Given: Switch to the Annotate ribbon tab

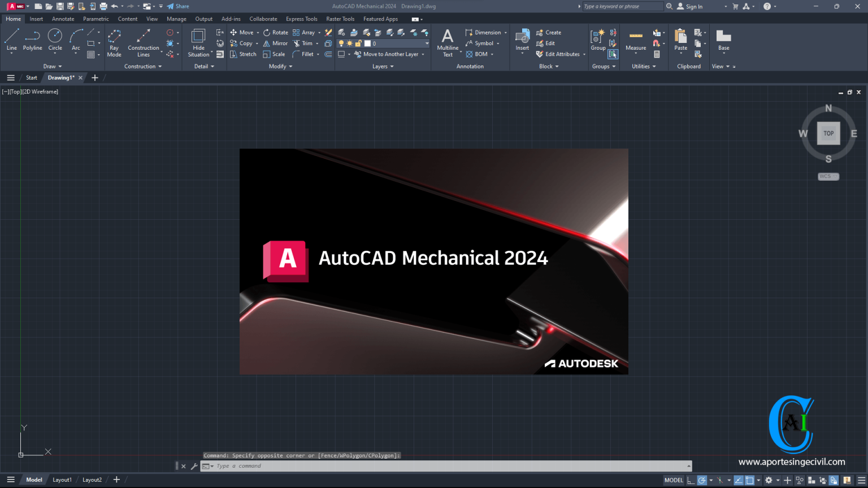Looking at the screenshot, I should click(x=63, y=19).
